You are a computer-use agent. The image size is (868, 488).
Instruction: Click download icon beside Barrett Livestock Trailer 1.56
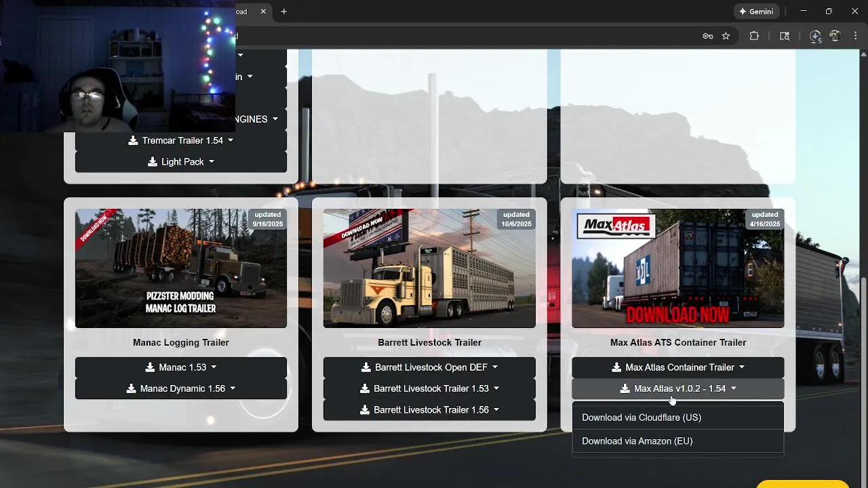(x=365, y=410)
